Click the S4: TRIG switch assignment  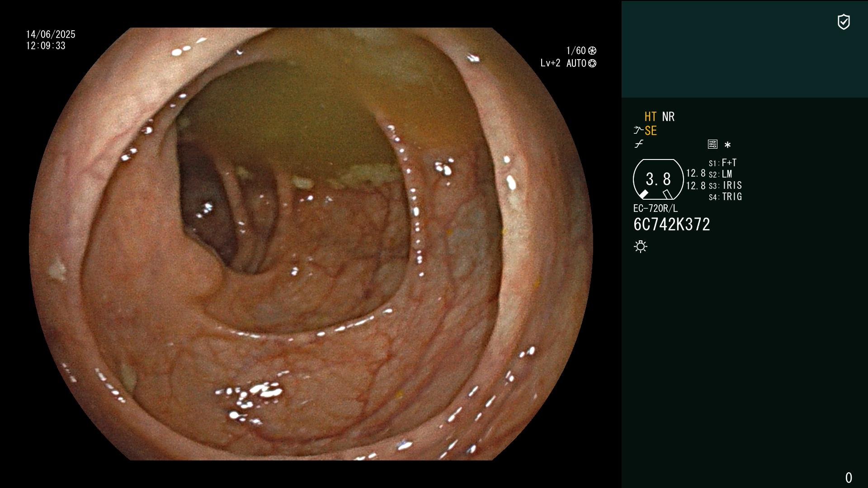tap(726, 197)
